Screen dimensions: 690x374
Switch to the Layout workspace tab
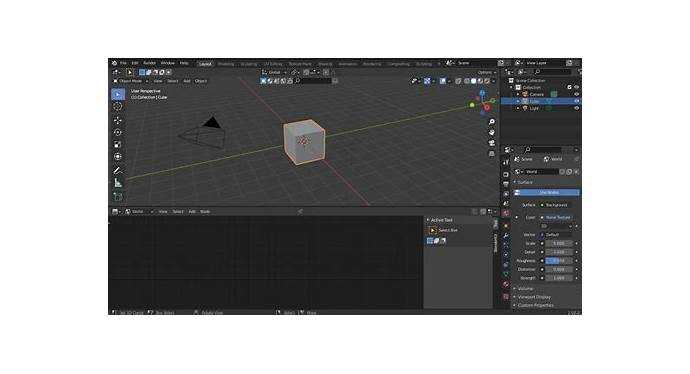tap(205, 64)
